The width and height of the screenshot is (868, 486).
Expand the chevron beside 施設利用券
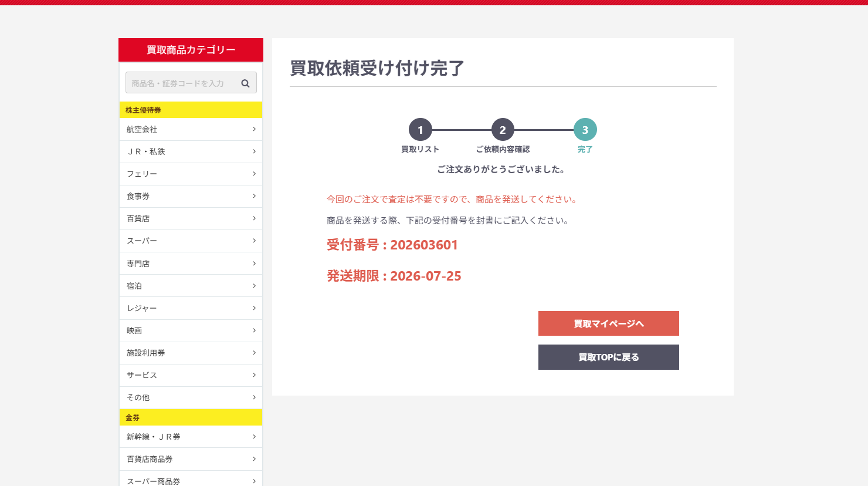(254, 353)
